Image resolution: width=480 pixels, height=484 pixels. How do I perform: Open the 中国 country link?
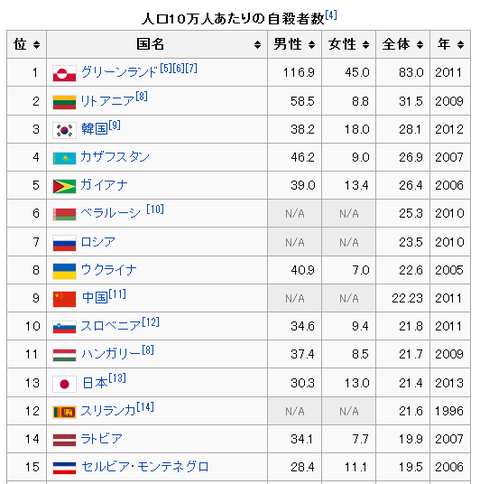tap(95, 298)
